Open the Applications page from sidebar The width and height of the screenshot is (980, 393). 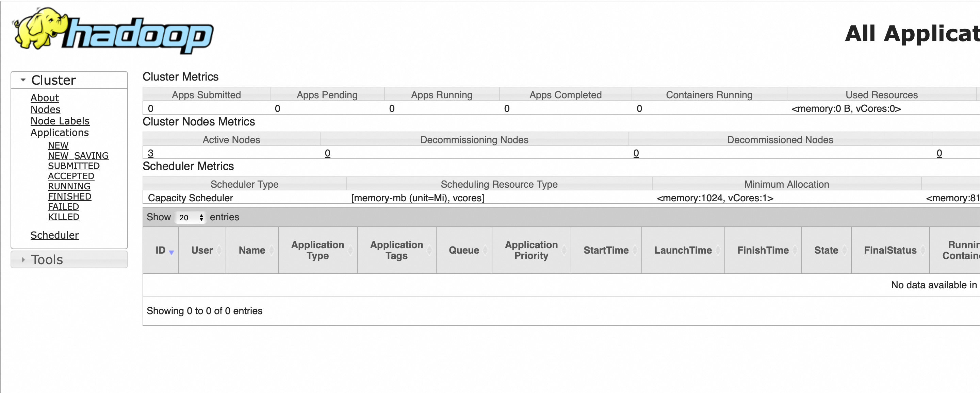click(x=59, y=133)
